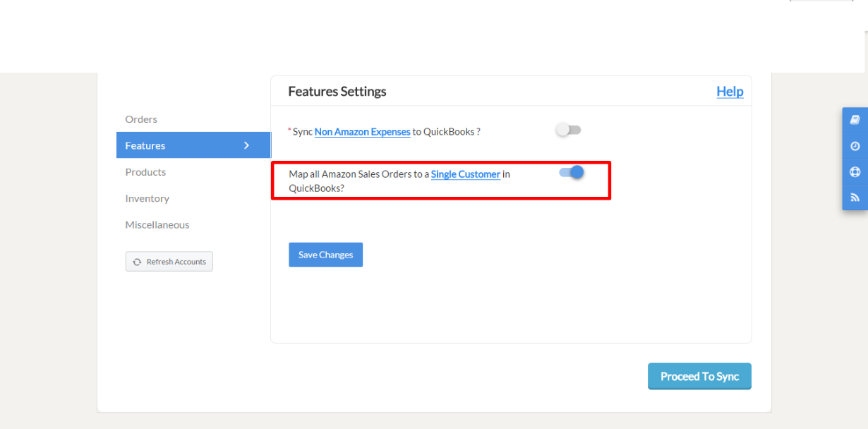
Task: Click the Save Changes button
Action: (x=325, y=255)
